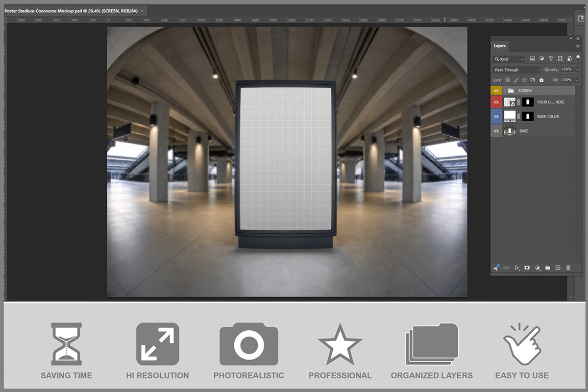Click the Professional star icon

340,343
